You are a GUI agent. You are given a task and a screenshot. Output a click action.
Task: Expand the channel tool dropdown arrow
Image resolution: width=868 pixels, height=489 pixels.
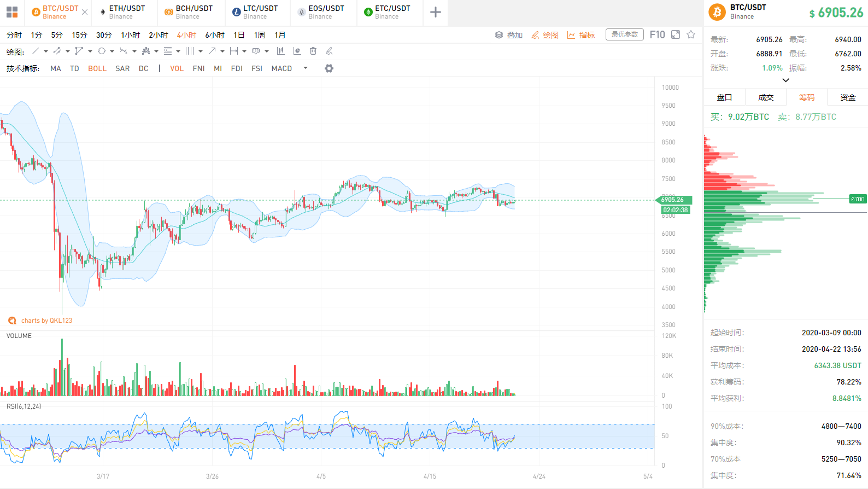68,51
